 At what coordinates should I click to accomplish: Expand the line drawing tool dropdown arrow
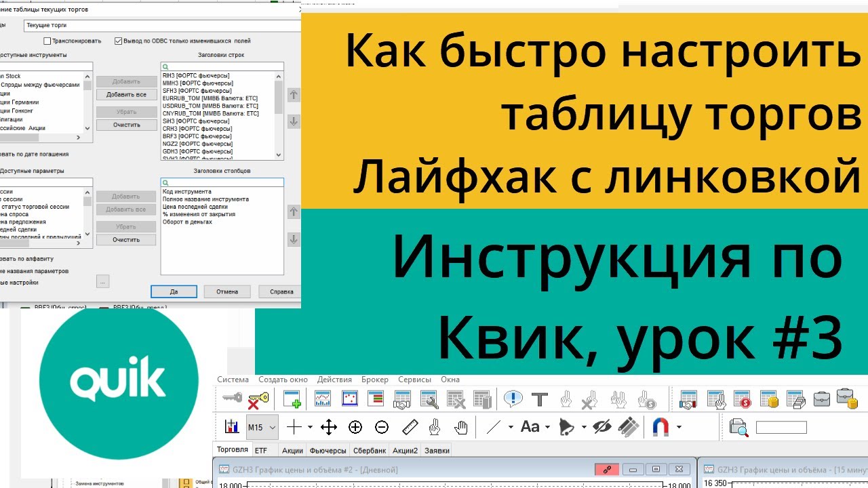511,428
